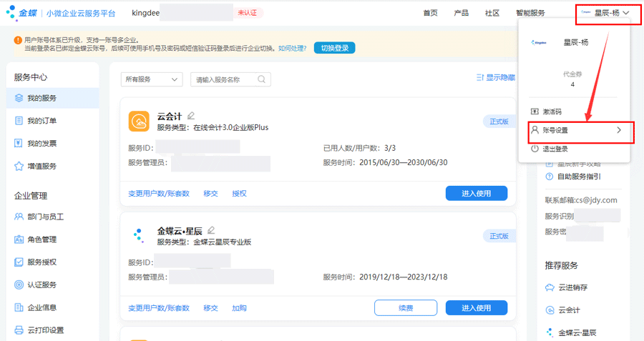
Task: Click the 未认证 status badge
Action: (248, 13)
